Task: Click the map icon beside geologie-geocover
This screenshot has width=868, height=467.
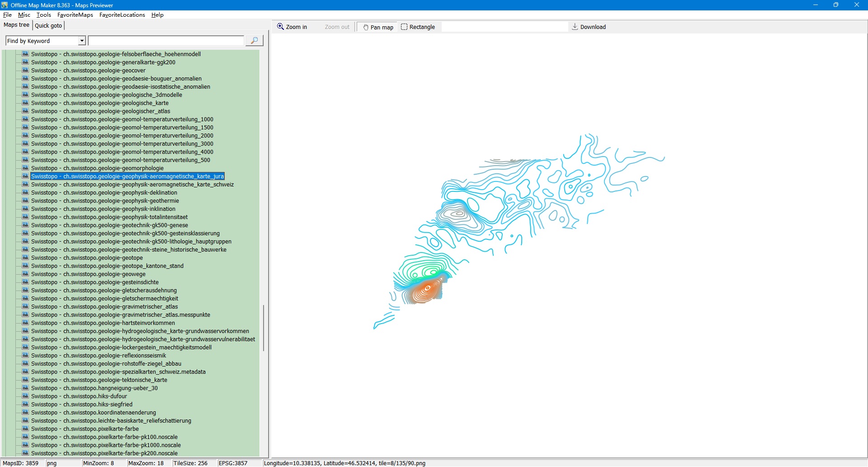Action: pyautogui.click(x=25, y=70)
